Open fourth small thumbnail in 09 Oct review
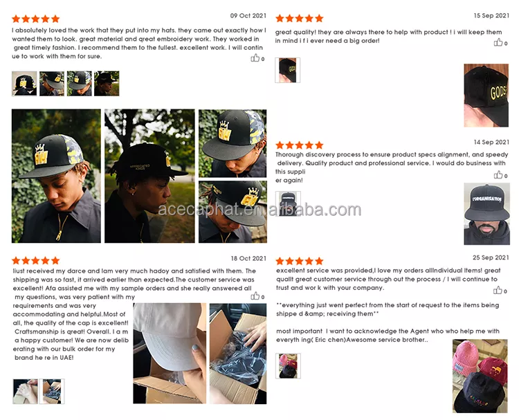Image resolution: width=519 pixels, height=420 pixels. pos(107,84)
